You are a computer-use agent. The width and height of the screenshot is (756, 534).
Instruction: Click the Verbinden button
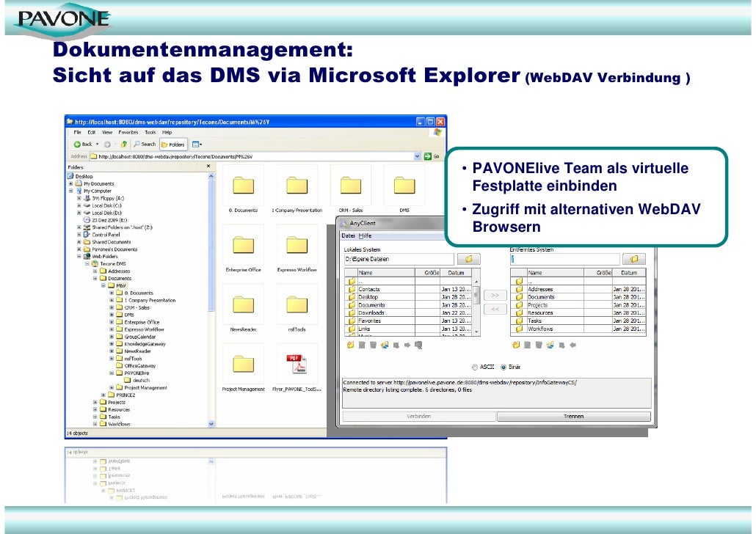click(419, 416)
